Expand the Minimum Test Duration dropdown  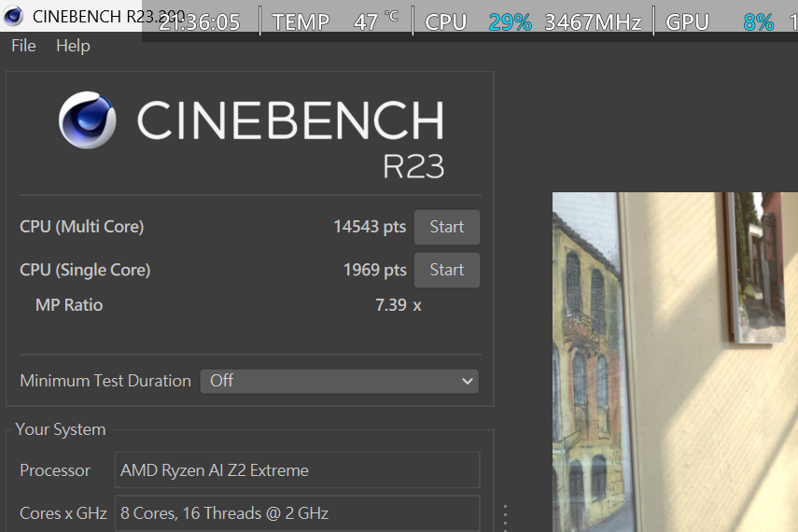pyautogui.click(x=340, y=381)
